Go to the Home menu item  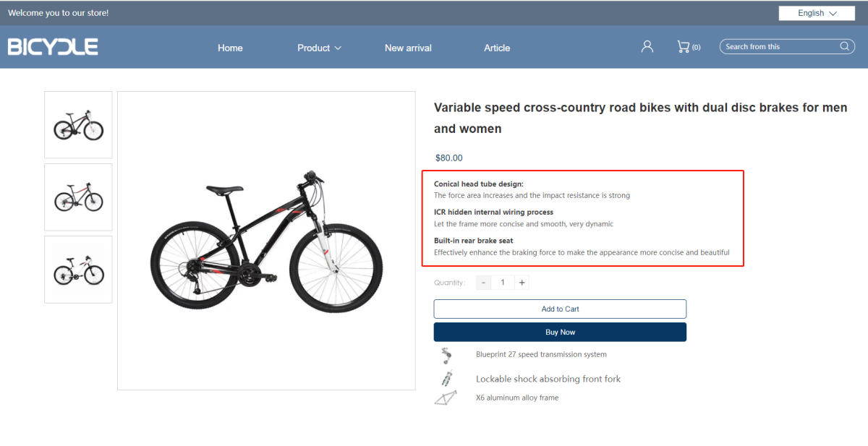[x=230, y=48]
